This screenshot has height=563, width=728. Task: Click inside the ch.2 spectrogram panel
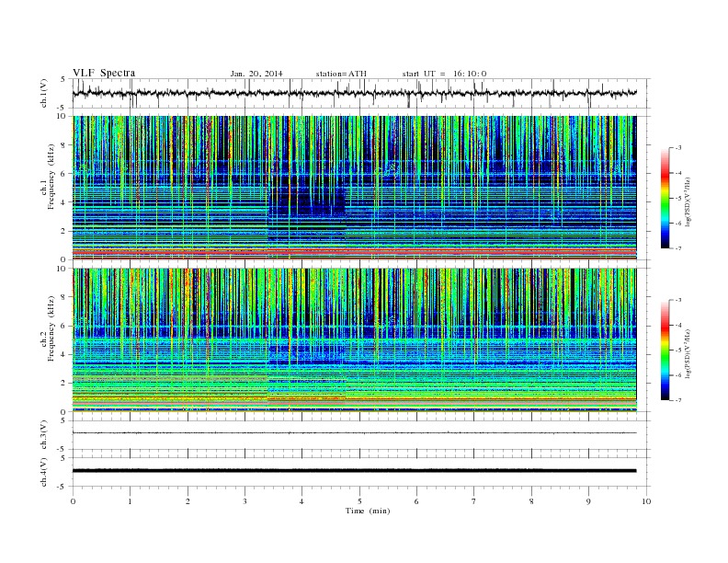pyautogui.click(x=354, y=339)
